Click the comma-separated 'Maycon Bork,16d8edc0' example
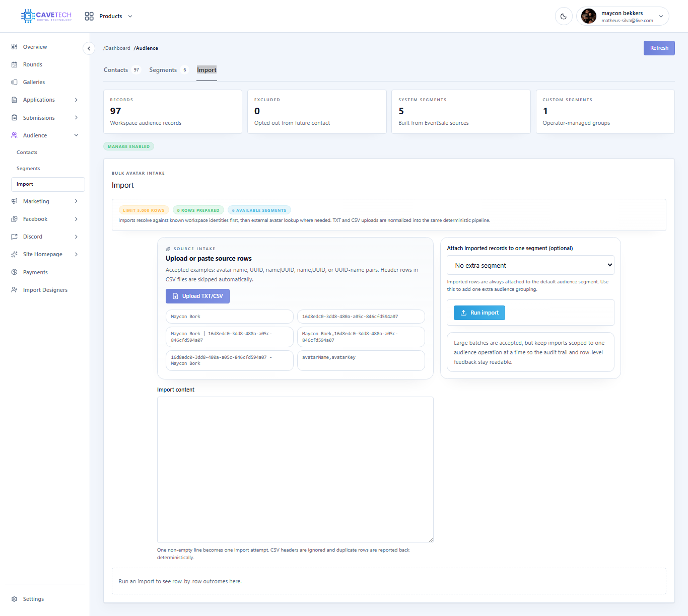This screenshot has width=688, height=616. (361, 337)
